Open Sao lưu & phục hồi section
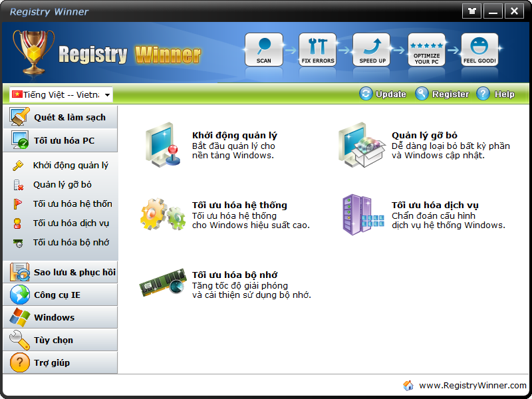The width and height of the screenshot is (532, 399). (x=60, y=272)
